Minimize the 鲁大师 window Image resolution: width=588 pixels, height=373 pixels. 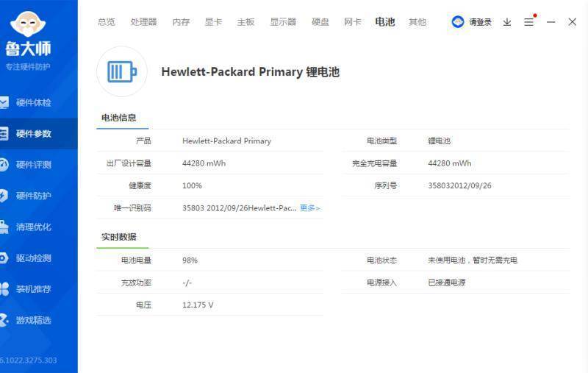point(551,22)
